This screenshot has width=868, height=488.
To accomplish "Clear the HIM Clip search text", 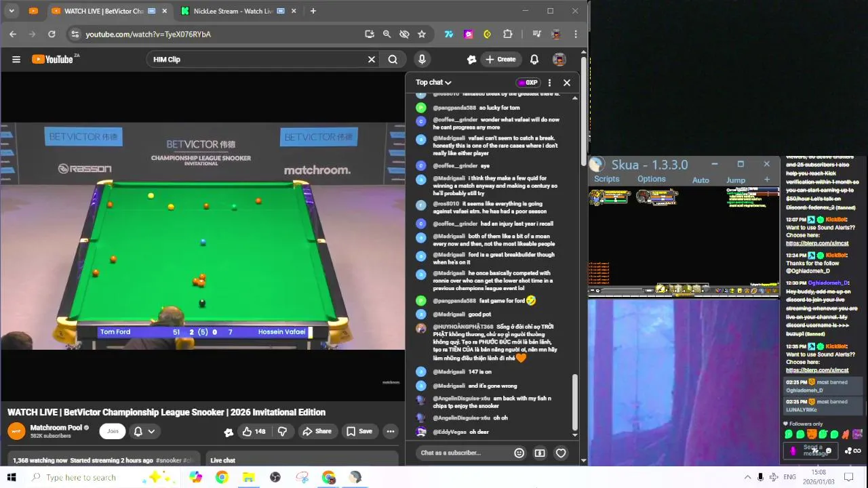I will click(372, 60).
